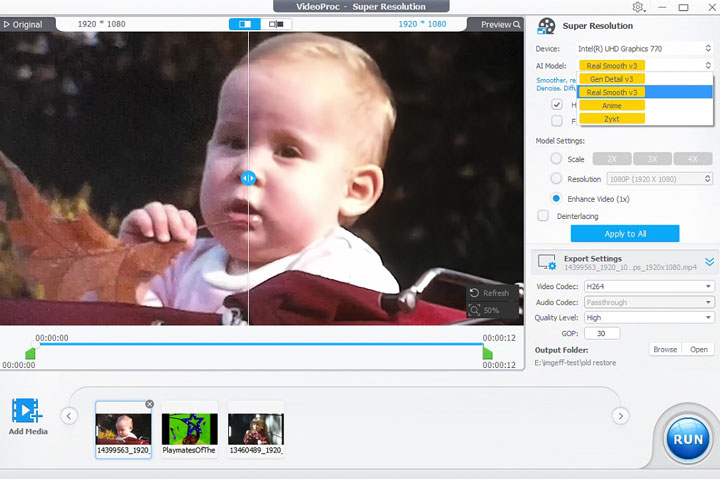Image resolution: width=720 pixels, height=479 pixels.
Task: Click the Export Settings monitor icon
Action: (x=547, y=262)
